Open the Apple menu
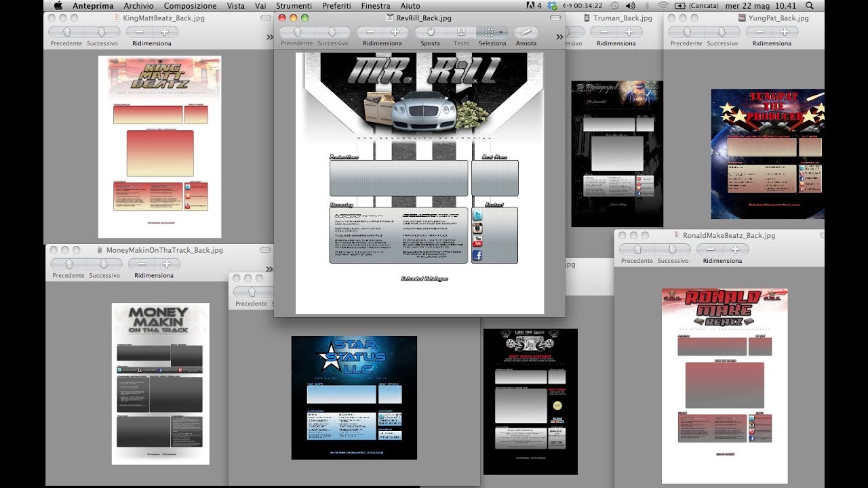The height and width of the screenshot is (488, 868). click(x=58, y=5)
